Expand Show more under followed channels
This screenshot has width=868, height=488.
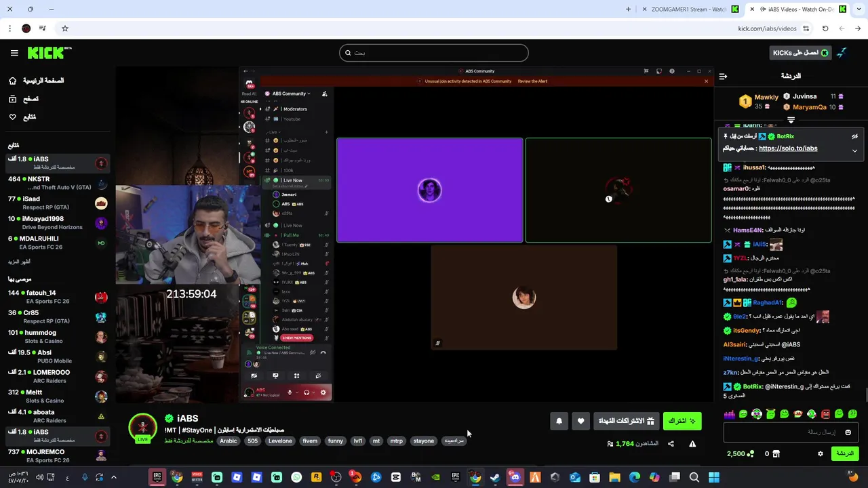19,262
